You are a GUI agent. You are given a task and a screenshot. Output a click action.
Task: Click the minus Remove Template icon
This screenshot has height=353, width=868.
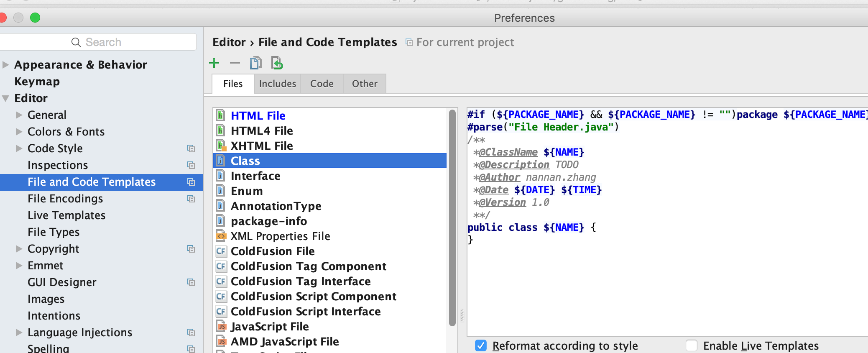click(x=235, y=63)
